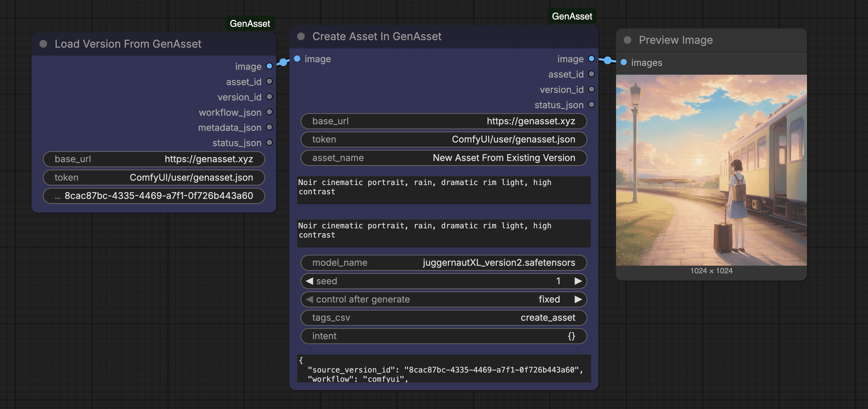Click the metadata_json output port
Image resolution: width=868 pixels, height=409 pixels.
tap(269, 127)
